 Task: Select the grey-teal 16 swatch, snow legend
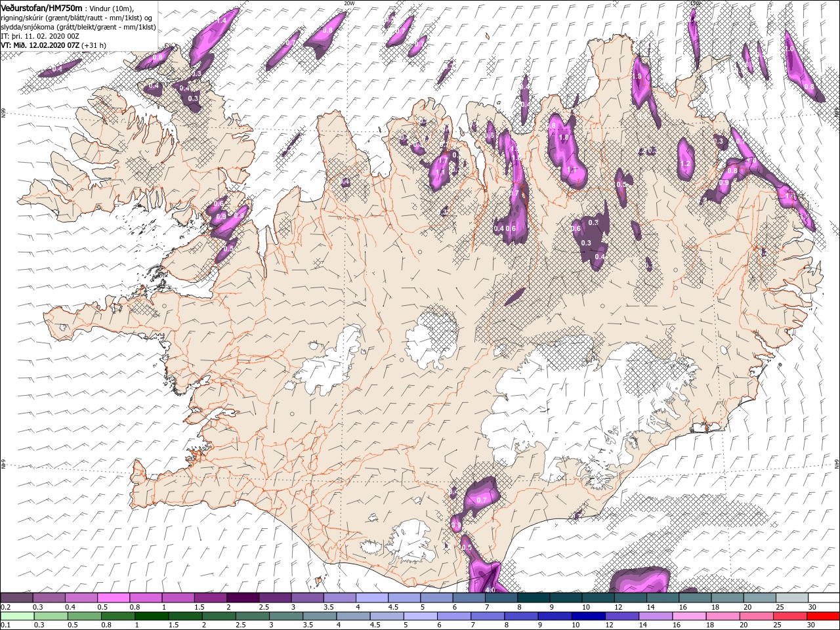click(694, 598)
